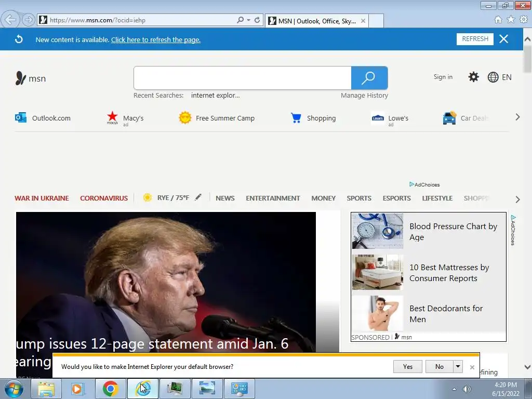Reload page using address bar refresh icon
The image size is (532, 399).
(257, 20)
